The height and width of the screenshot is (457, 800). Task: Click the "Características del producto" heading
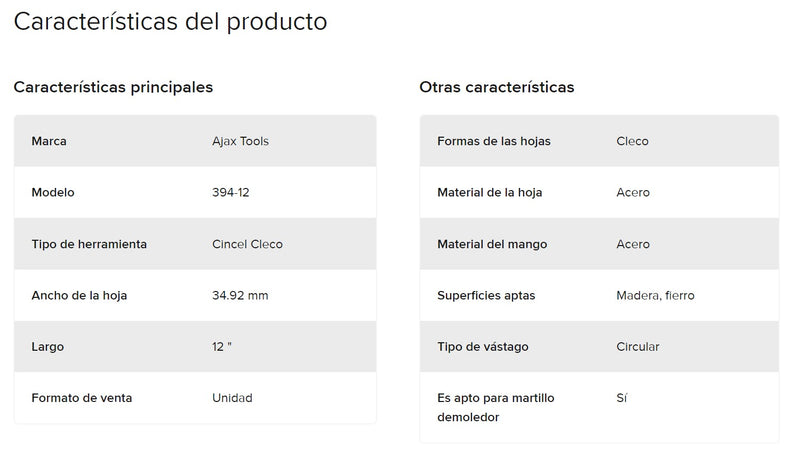click(170, 22)
